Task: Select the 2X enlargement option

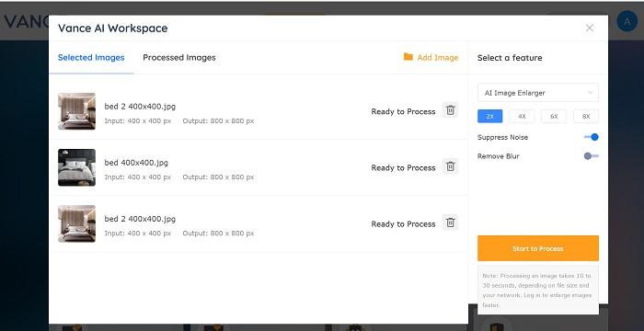Action: (490, 117)
